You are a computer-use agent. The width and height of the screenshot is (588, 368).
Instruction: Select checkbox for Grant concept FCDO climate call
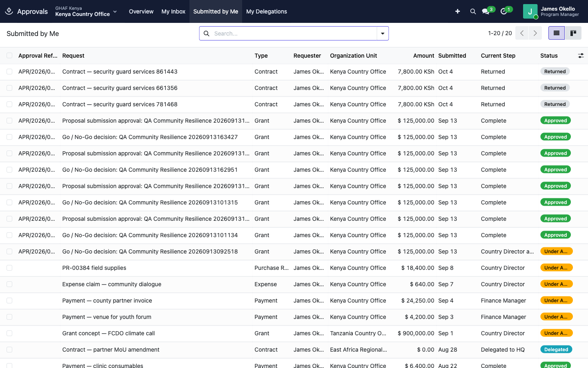click(9, 333)
